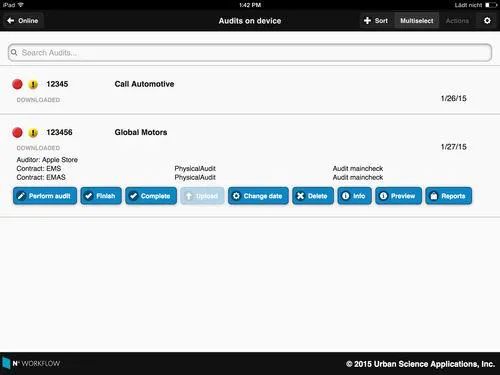Screen dimensions: 500x375
Task: Open audit Preview
Action: (x=398, y=196)
